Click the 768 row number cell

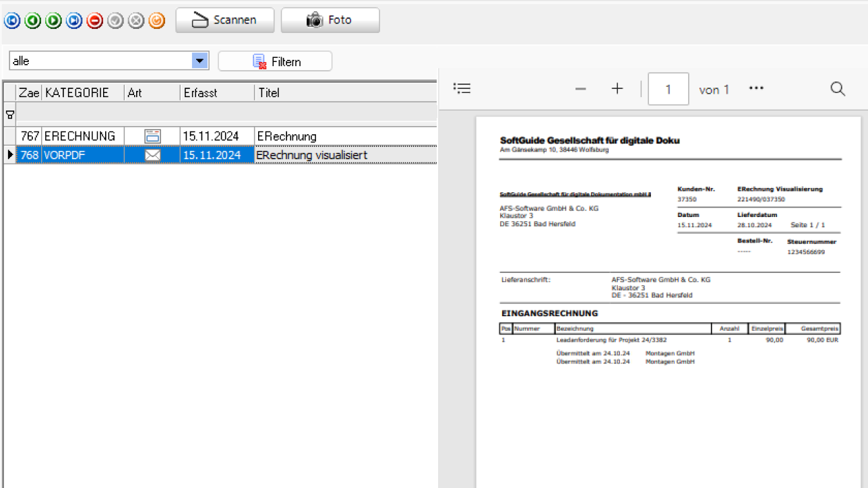29,155
